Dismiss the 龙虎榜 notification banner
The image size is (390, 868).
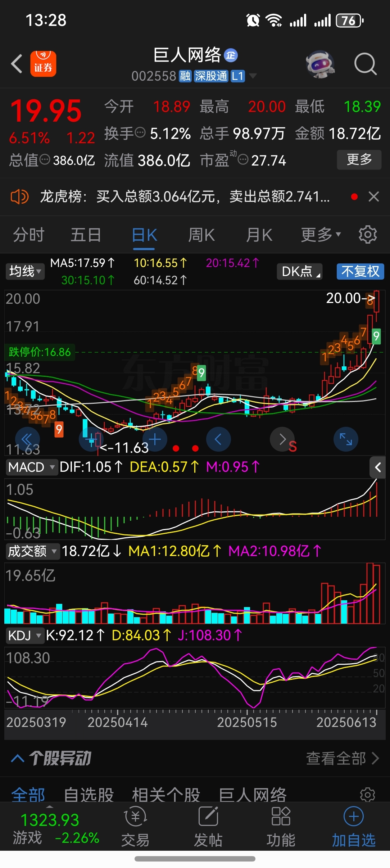tap(374, 197)
